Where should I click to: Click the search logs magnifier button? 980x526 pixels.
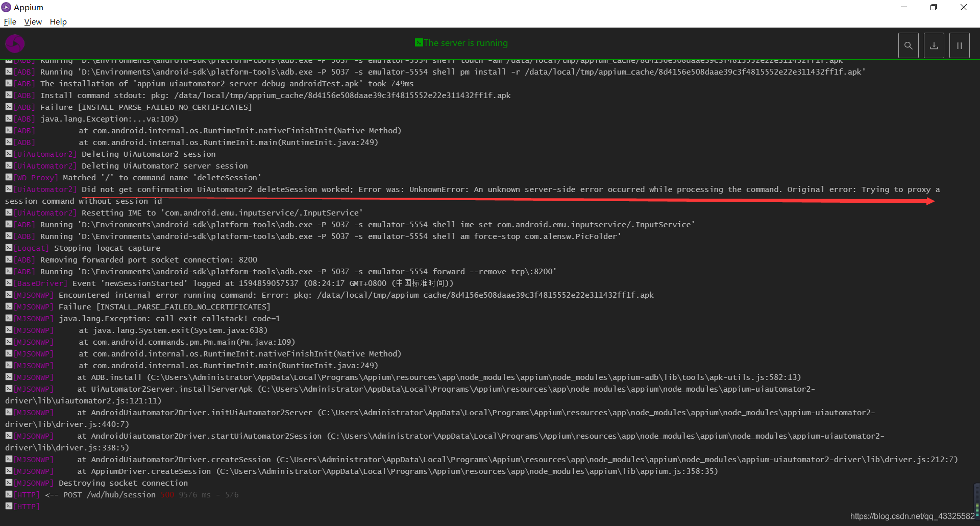909,45
